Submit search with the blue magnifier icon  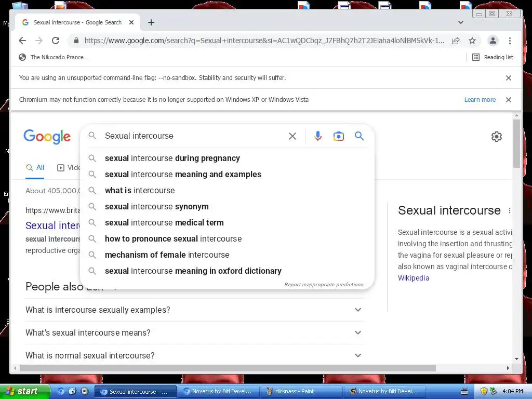point(360,136)
